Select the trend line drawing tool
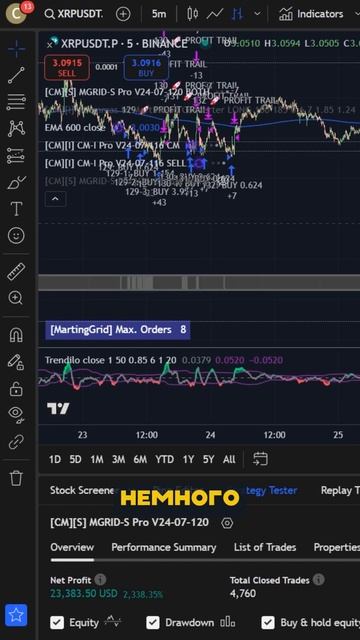Viewport: 360px width, 640px height. click(x=16, y=76)
